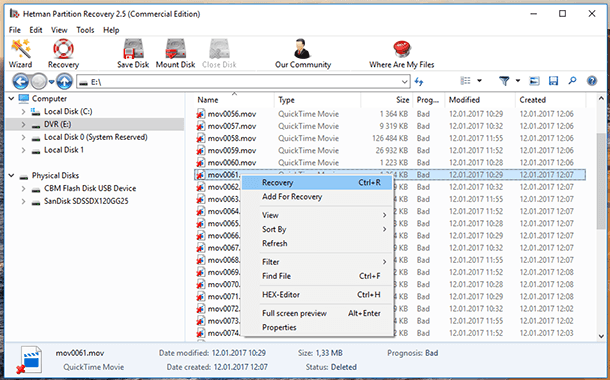This screenshot has height=380, width=610.
Task: Click the vertical scrollbar thumb
Action: [601, 181]
